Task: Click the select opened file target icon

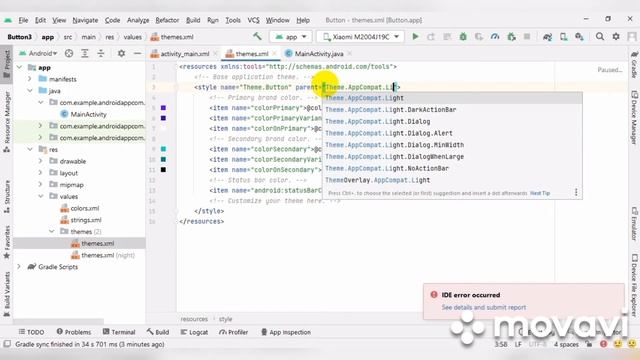Action: 69,53
